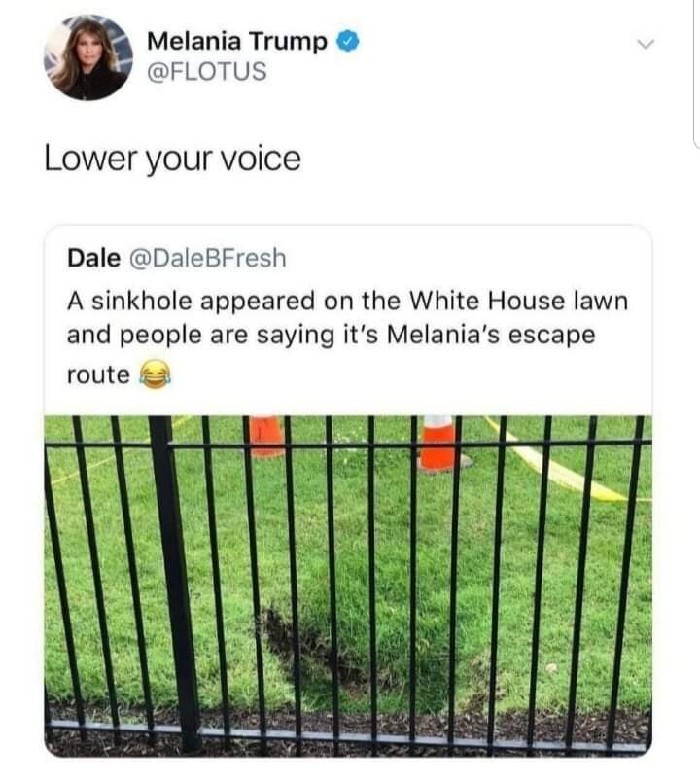Open the tweet options chevron menu
Image resolution: width=700 pixels, height=783 pixels.
[x=646, y=44]
